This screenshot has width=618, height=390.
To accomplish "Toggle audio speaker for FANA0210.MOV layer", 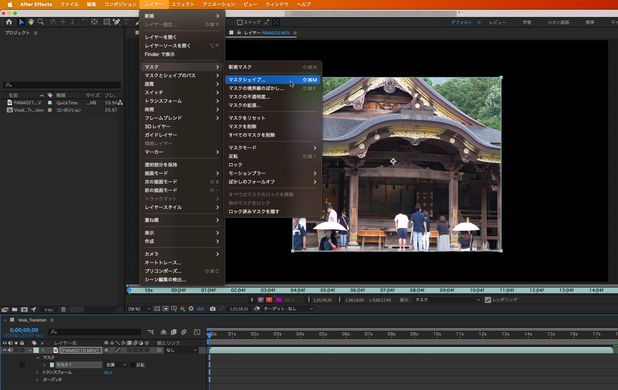I will (11, 350).
